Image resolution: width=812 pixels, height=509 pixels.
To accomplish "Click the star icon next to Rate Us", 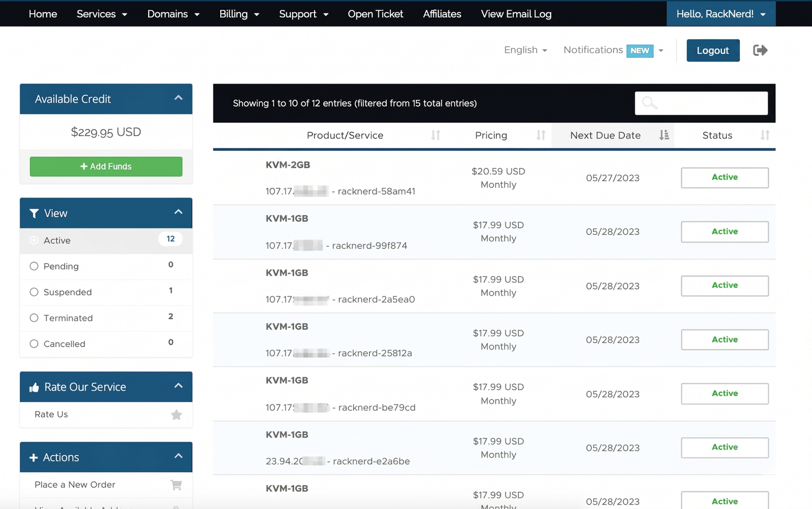I will tap(176, 415).
